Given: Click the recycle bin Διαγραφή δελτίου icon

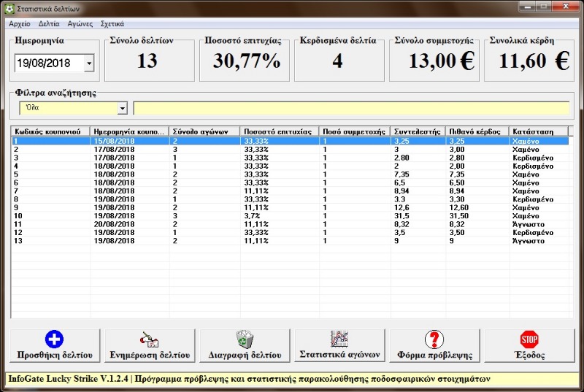Looking at the screenshot, I should tap(245, 339).
